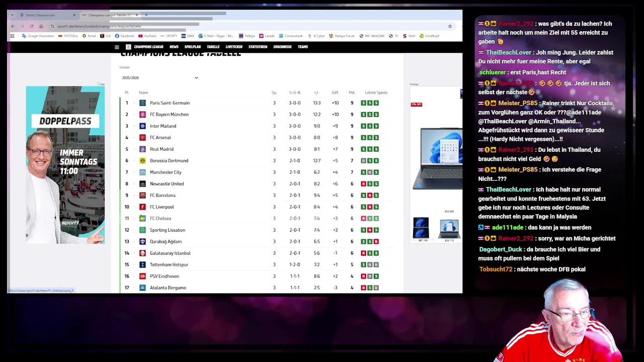Image resolution: width=644 pixels, height=362 pixels.
Task: Open the GMX bookmark
Action: point(188,36)
